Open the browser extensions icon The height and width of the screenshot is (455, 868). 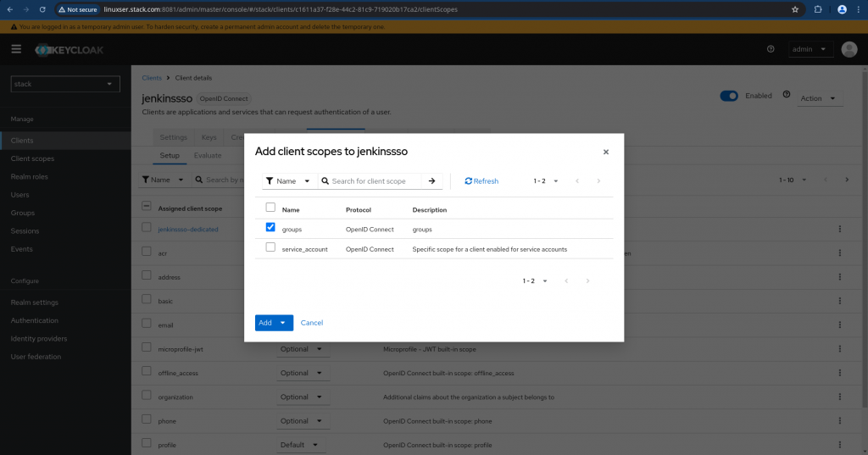[x=818, y=9]
